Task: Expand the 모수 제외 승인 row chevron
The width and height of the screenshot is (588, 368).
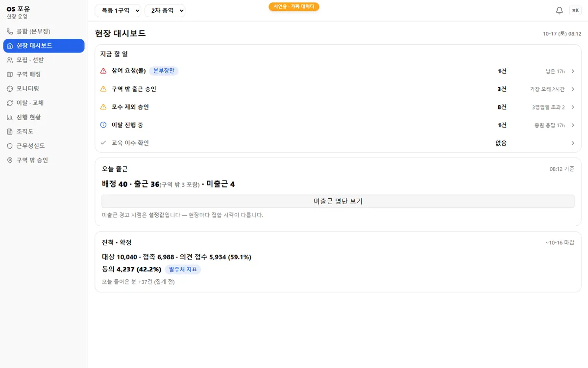Action: (x=573, y=107)
